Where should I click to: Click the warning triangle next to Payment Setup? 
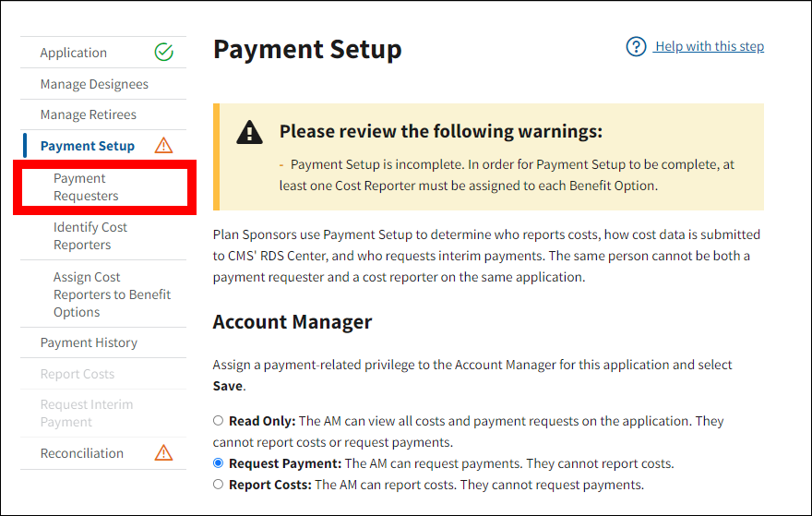pyautogui.click(x=163, y=146)
